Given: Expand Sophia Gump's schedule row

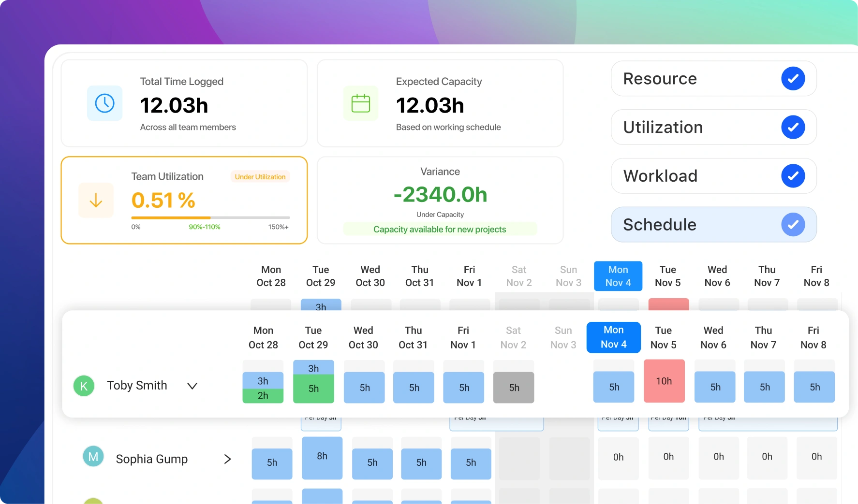Looking at the screenshot, I should click(x=227, y=459).
